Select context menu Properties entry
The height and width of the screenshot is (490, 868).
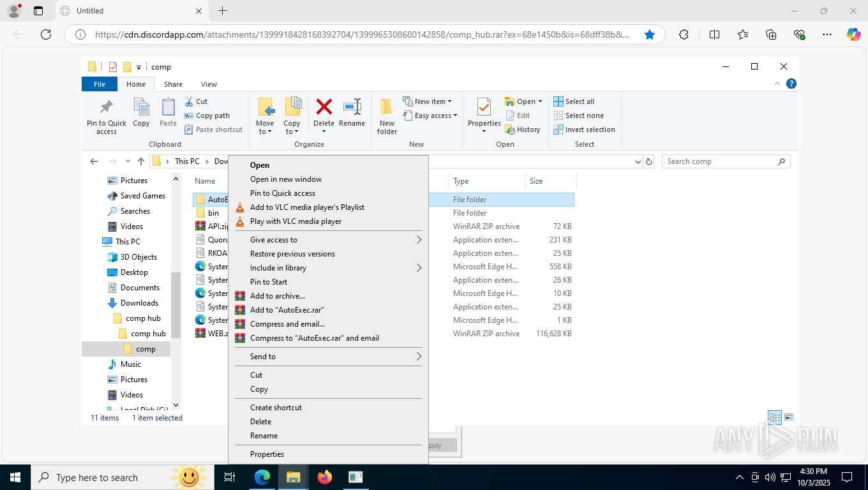pos(328,454)
